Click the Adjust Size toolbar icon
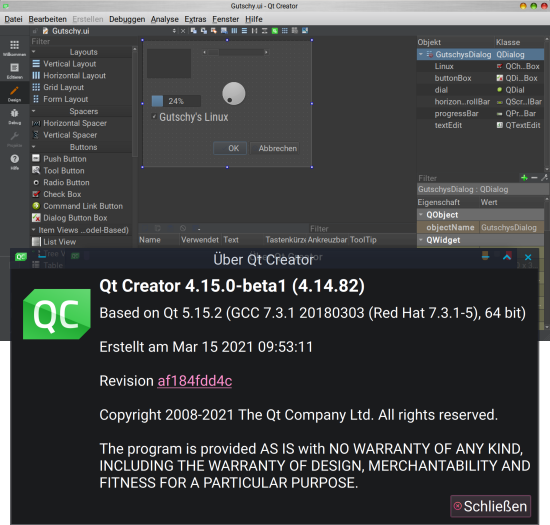550x525 pixels. pyautogui.click(x=305, y=31)
